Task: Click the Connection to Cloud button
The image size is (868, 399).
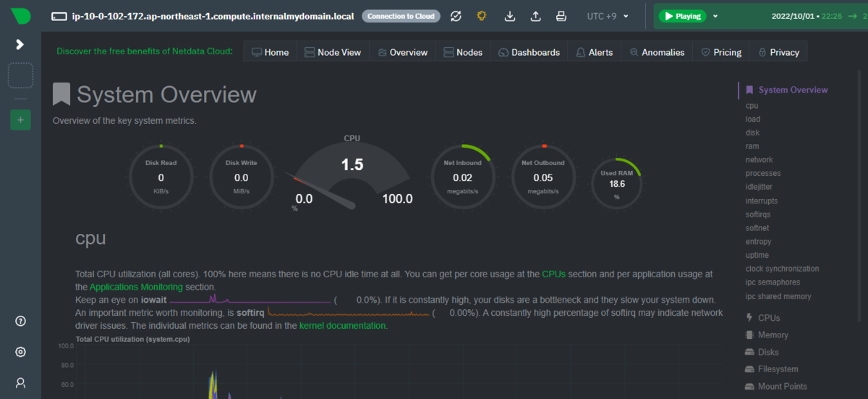Action: (x=401, y=16)
